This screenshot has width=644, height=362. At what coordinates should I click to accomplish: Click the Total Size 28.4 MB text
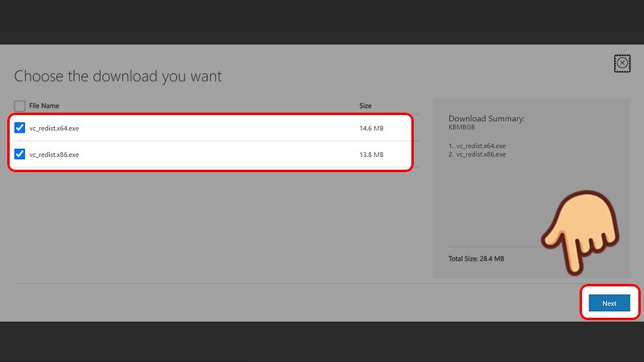pos(476,258)
